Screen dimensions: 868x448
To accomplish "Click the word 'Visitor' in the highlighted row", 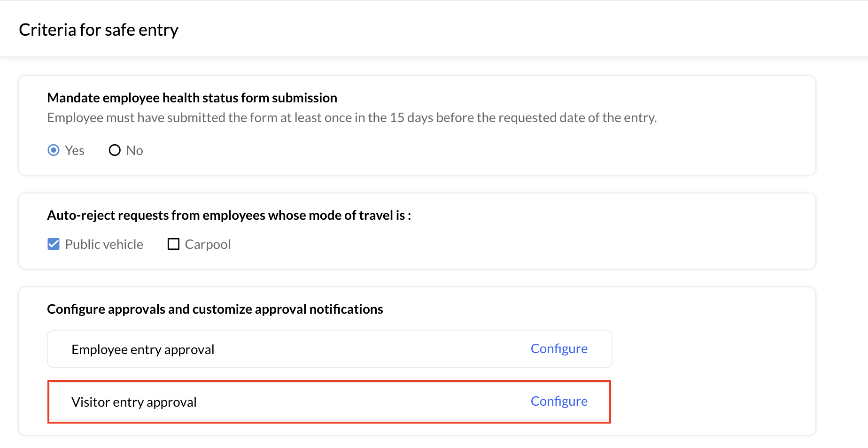I will 91,402.
